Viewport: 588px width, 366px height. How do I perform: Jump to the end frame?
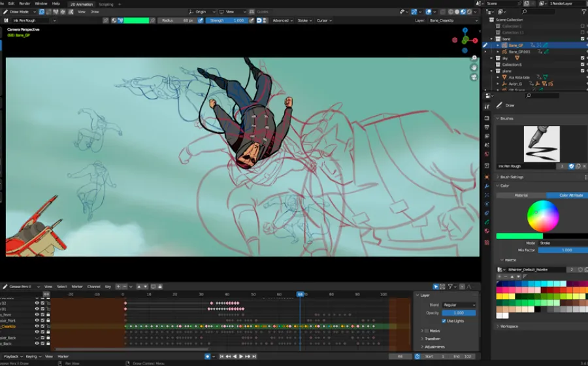254,357
